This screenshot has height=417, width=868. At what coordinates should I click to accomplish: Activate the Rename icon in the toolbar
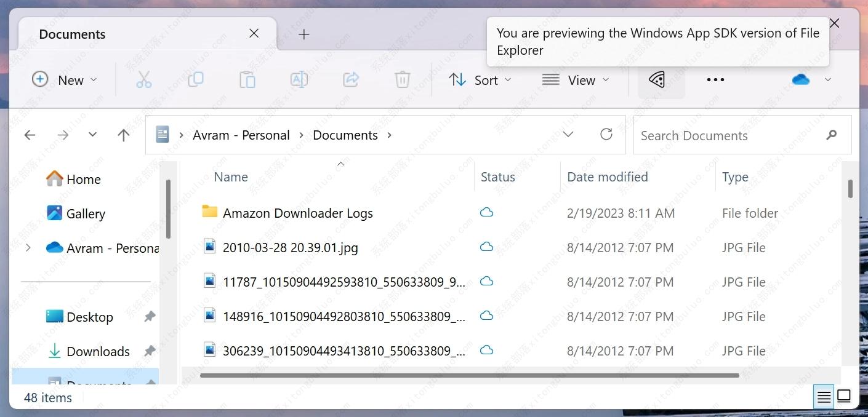(299, 79)
